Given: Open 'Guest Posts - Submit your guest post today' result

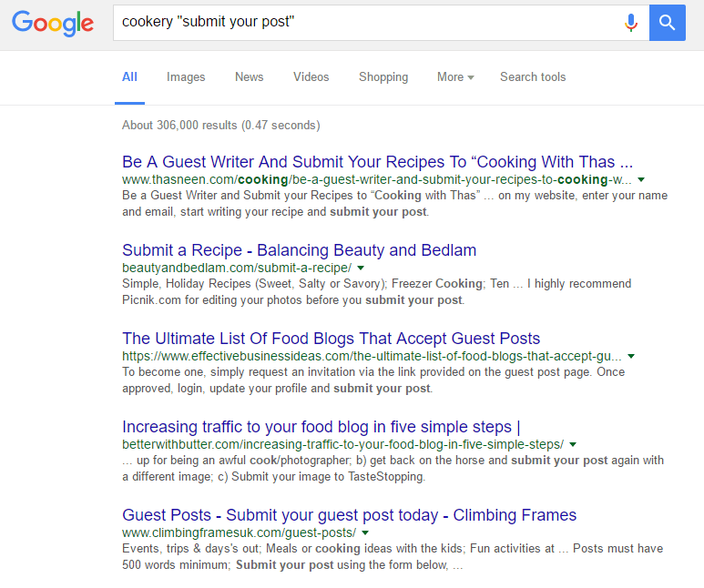Looking at the screenshot, I should pyautogui.click(x=349, y=515).
